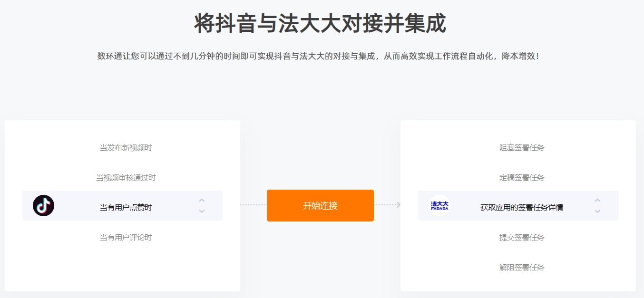Select the 提交签署任务 action
Image resolution: width=644 pixels, height=298 pixels.
point(522,238)
